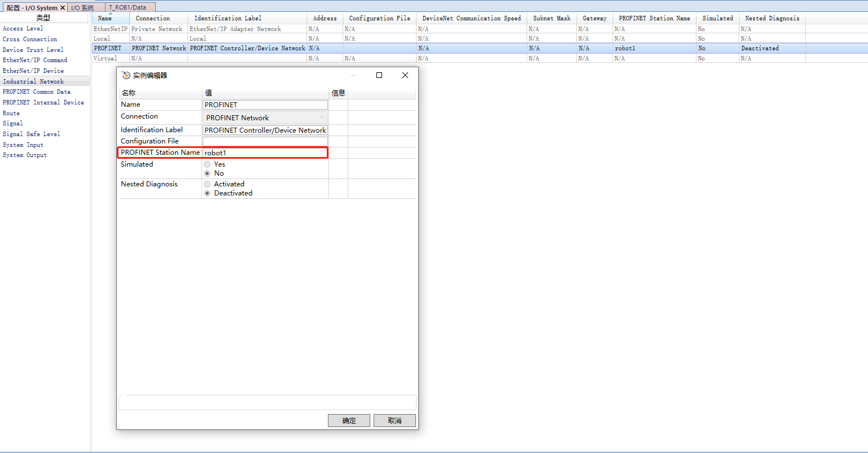This screenshot has width=868, height=453.
Task: Set Nested Diagnosis to Deactivated
Action: [x=207, y=193]
